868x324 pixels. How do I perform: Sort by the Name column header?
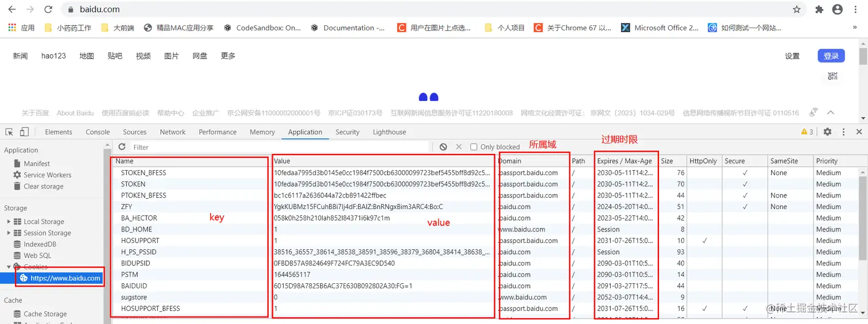[x=192, y=161]
